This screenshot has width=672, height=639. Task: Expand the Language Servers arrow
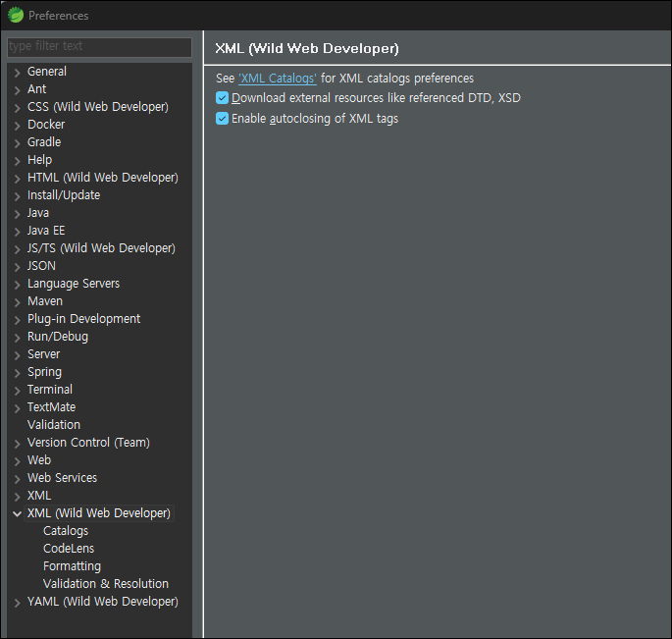(17, 285)
